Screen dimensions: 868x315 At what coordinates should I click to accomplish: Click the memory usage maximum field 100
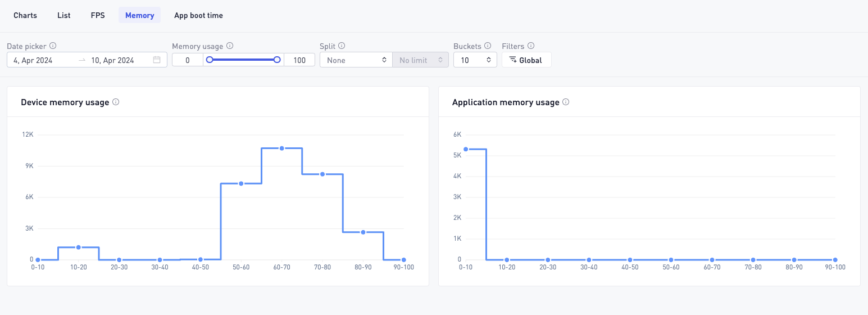tap(299, 60)
